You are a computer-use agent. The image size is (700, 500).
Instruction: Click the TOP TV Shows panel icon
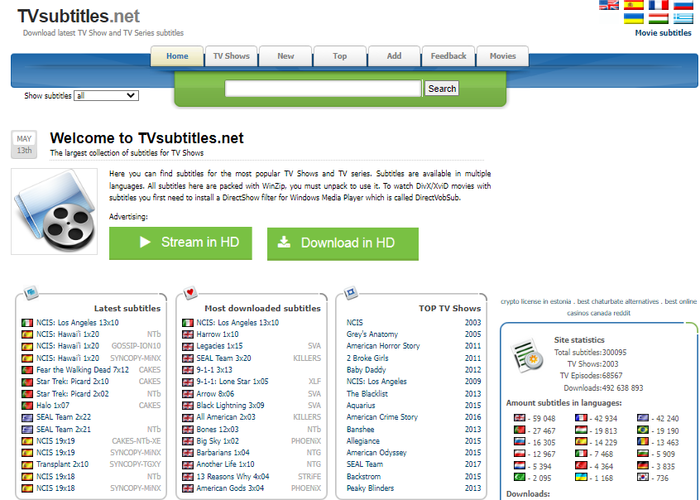pos(350,293)
